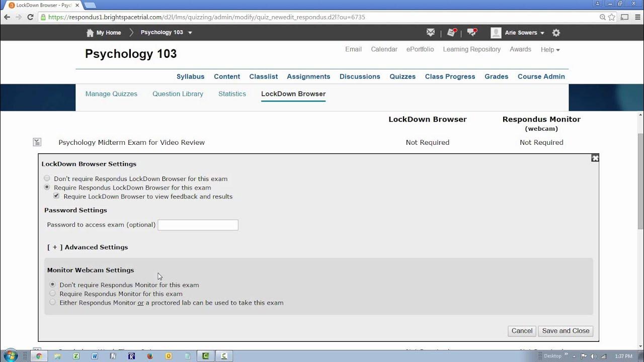Open Grades in course navbar

(497, 76)
